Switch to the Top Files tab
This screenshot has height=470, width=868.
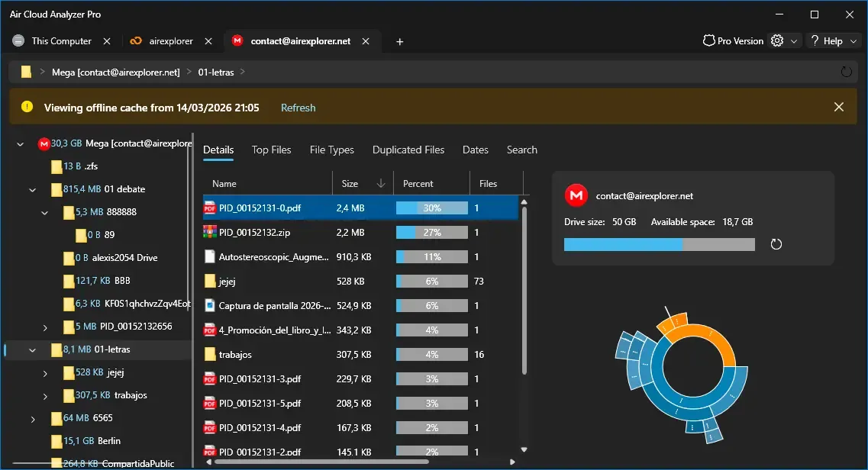point(271,150)
